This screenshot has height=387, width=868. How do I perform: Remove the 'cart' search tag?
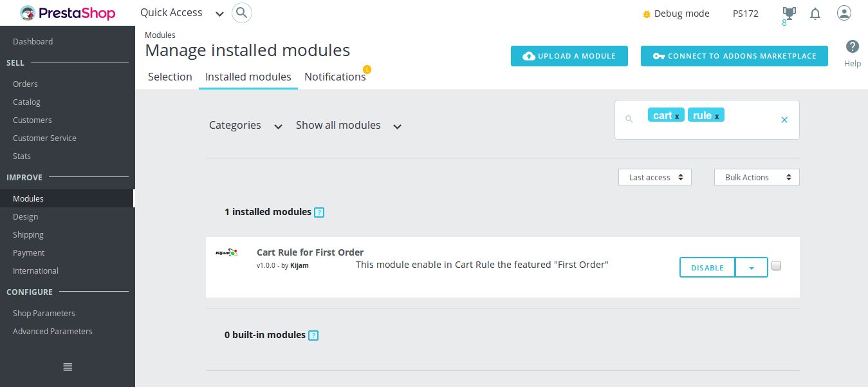677,117
